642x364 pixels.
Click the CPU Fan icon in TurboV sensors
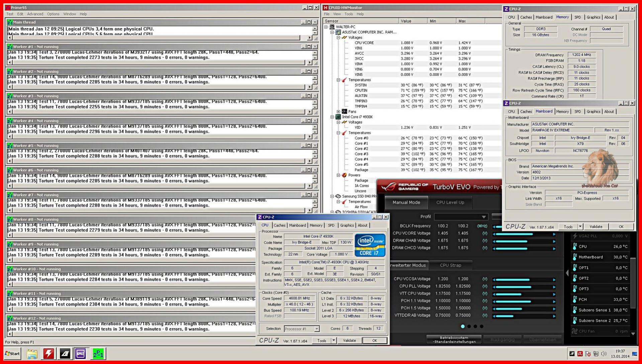point(575,331)
